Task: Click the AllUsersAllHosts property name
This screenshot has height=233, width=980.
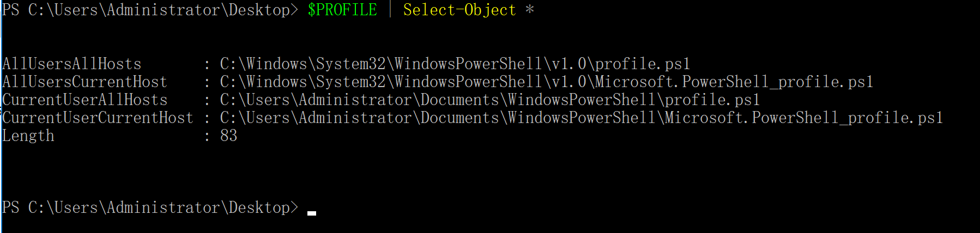Action: click(71, 64)
